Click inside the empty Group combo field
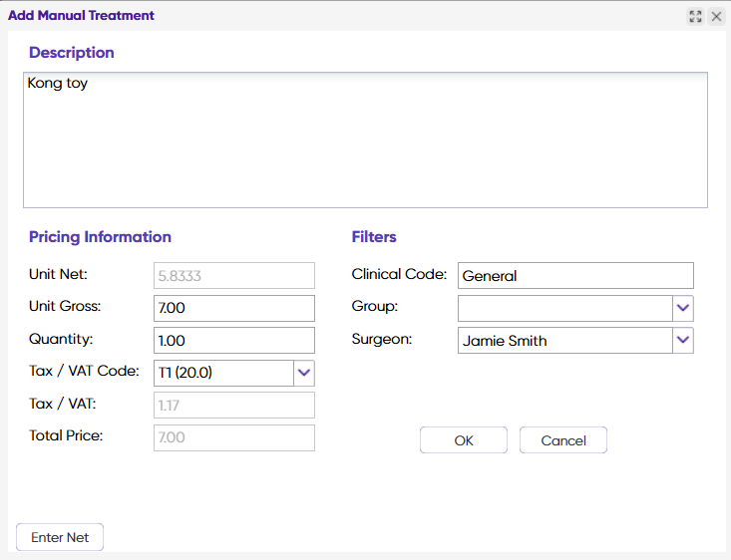 pyautogui.click(x=565, y=308)
